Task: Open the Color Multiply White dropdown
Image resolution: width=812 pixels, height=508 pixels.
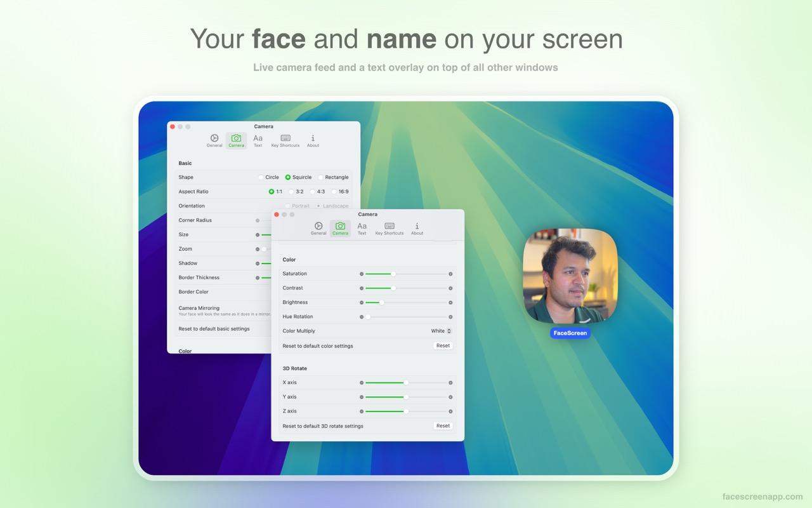Action: pyautogui.click(x=441, y=331)
